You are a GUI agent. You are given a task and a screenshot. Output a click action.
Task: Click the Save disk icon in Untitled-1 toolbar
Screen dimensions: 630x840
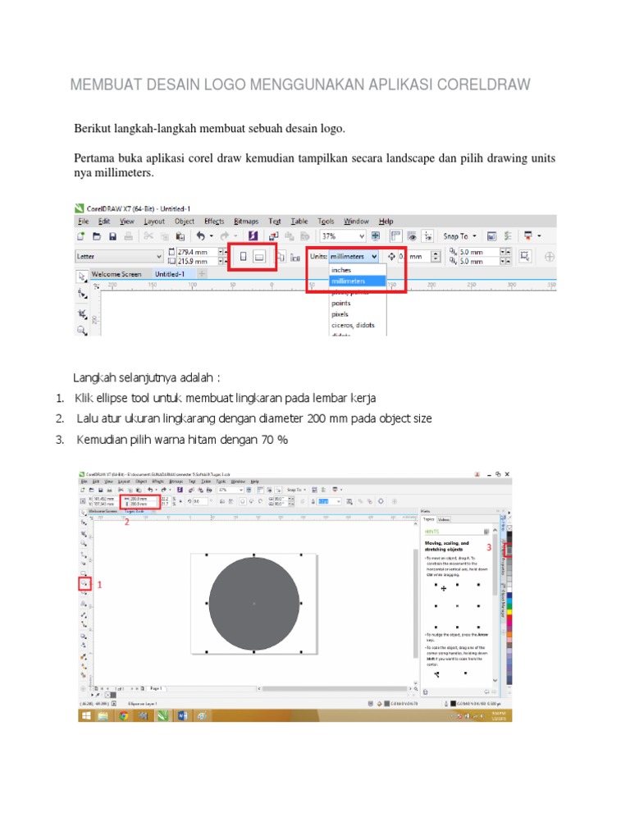tap(112, 236)
